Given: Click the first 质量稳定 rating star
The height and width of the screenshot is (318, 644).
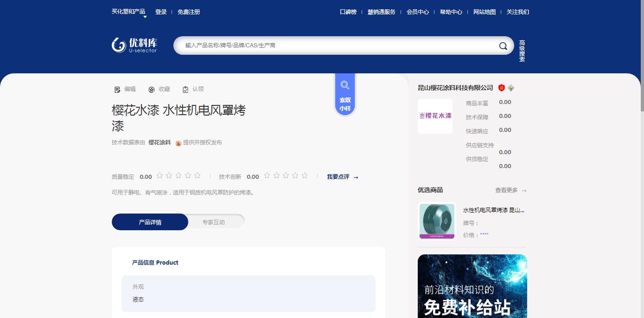Looking at the screenshot, I should (159, 175).
